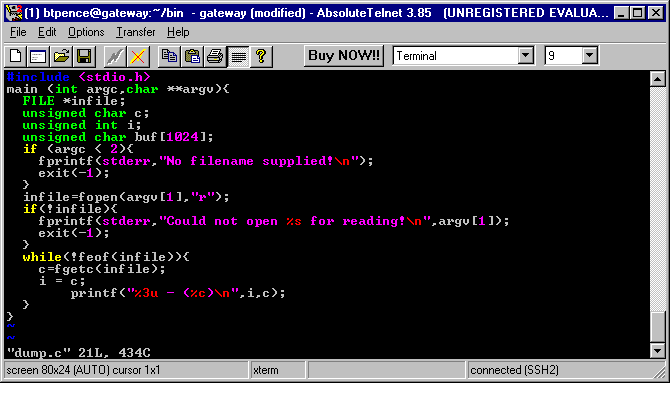Open a file with the folder icon
The width and height of the screenshot is (670, 407).
61,56
